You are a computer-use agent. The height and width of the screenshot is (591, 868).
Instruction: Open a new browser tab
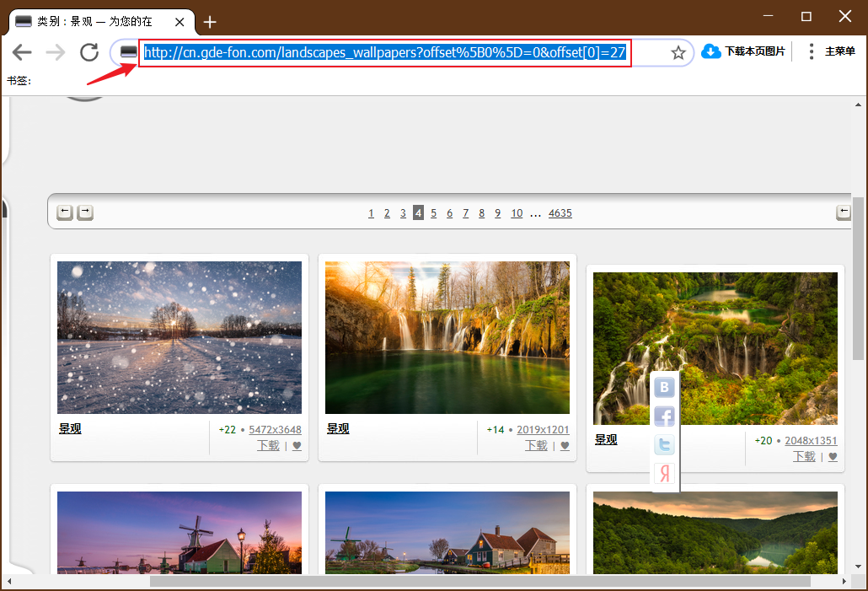click(210, 22)
